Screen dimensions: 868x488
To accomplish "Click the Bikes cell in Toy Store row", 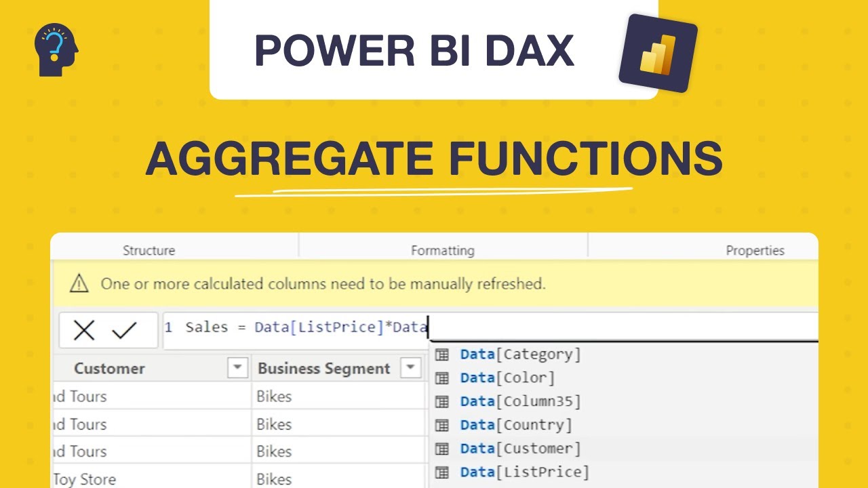I will click(x=274, y=479).
